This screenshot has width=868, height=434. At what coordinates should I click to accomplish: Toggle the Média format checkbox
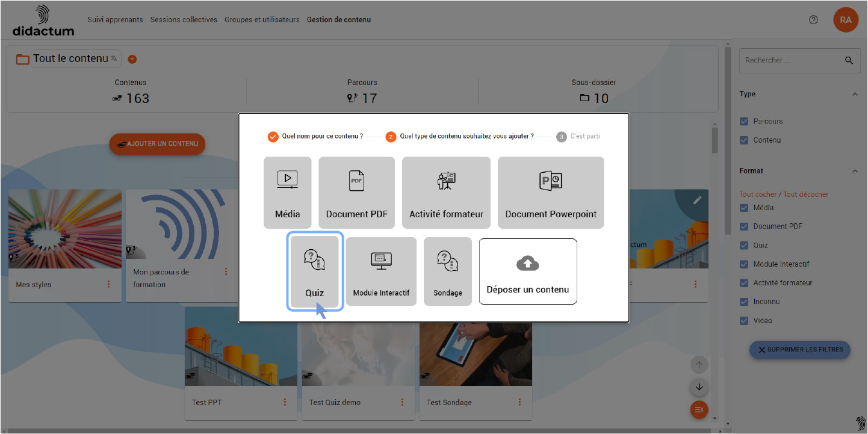click(745, 208)
